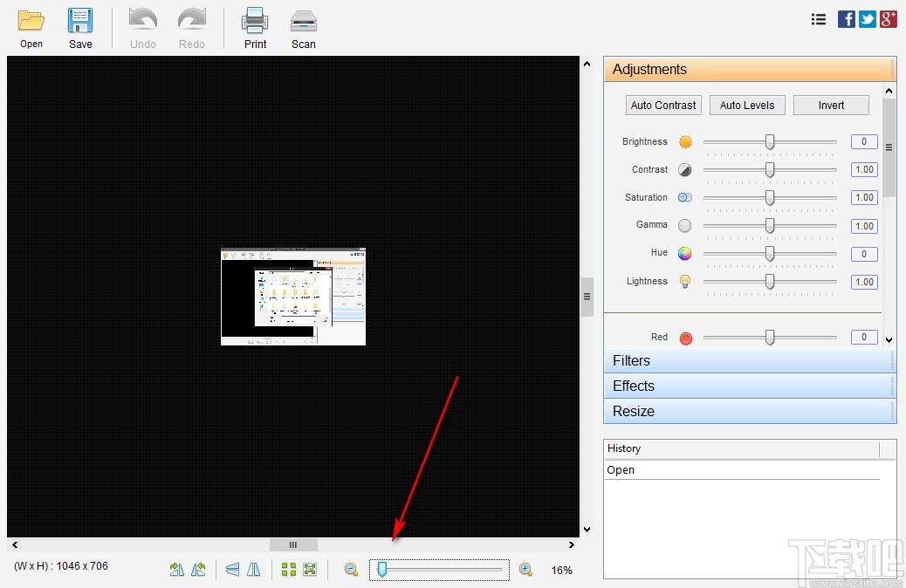Click the image thumbnail on the canvas

click(293, 297)
